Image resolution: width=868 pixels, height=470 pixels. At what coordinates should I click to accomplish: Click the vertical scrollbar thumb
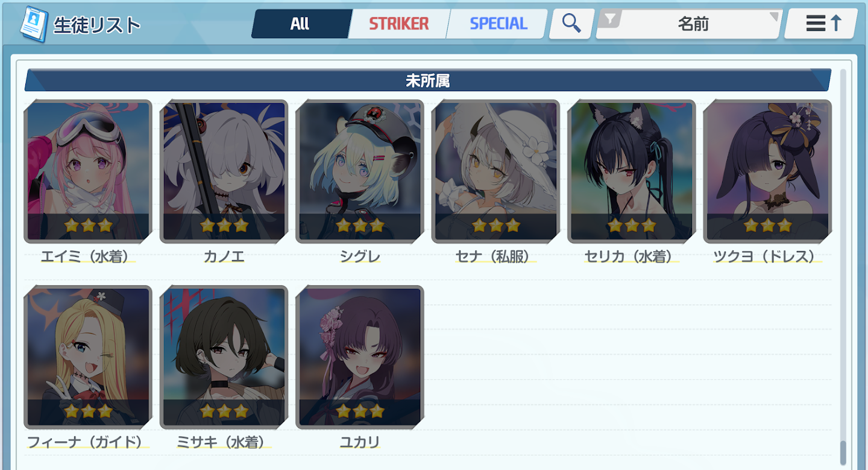tap(843, 452)
